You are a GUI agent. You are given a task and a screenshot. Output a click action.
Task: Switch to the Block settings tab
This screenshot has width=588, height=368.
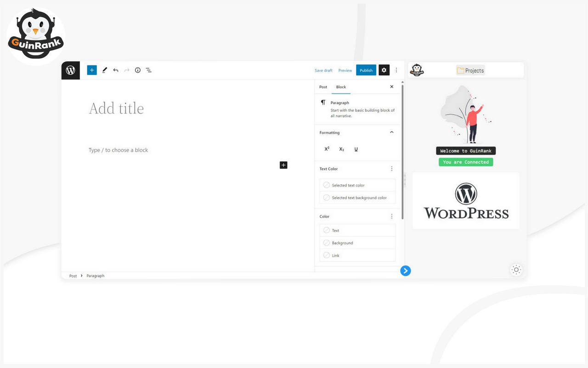point(341,86)
